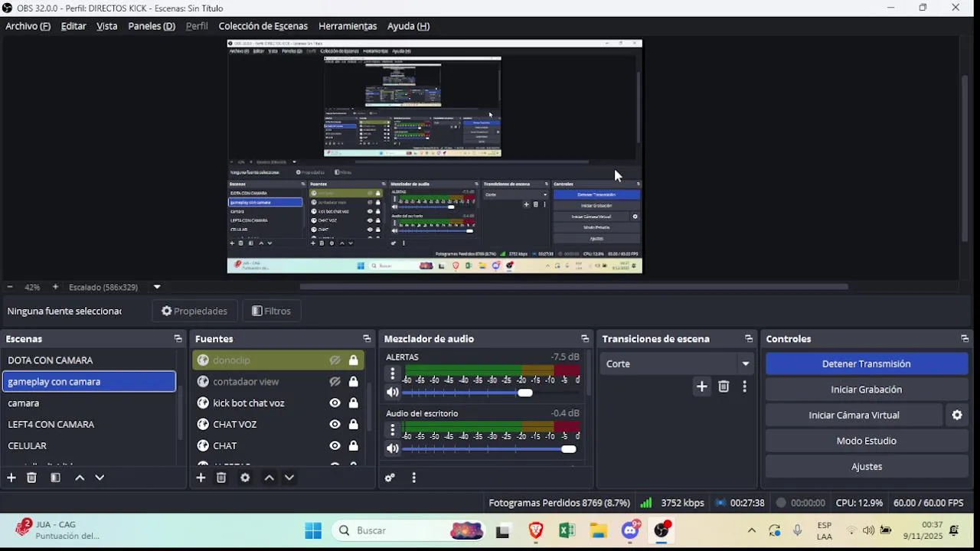Open the Corte transition dropdown
980x551 pixels.
click(x=678, y=364)
